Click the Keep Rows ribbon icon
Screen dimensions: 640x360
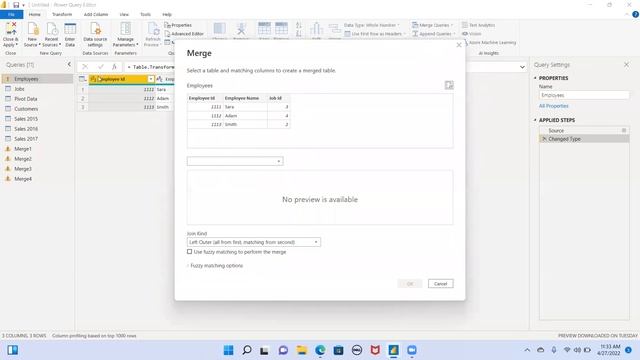[264, 29]
